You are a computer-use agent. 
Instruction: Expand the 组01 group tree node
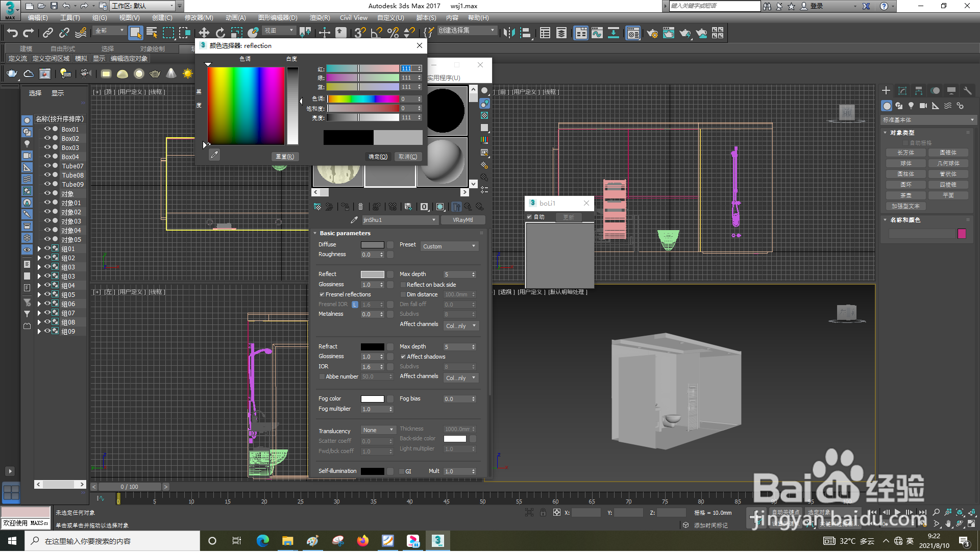click(x=39, y=249)
